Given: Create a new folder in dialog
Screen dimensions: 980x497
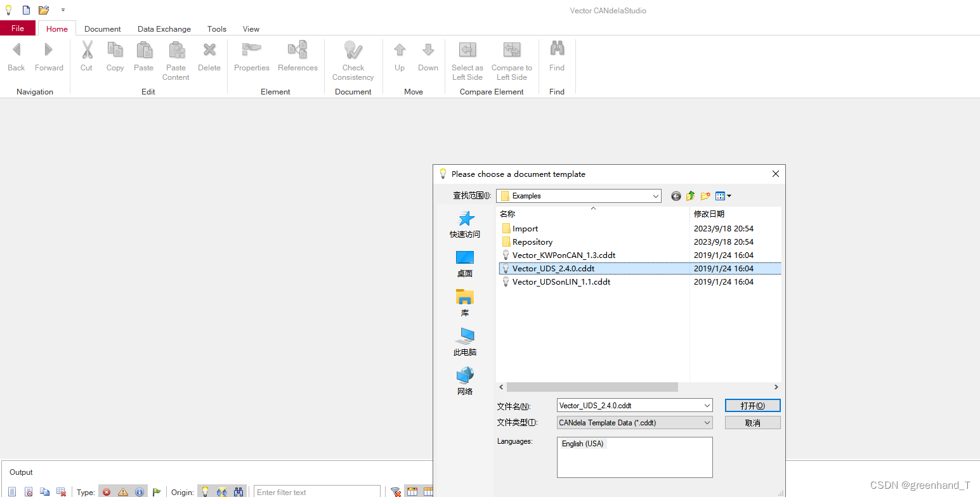Looking at the screenshot, I should [x=705, y=196].
